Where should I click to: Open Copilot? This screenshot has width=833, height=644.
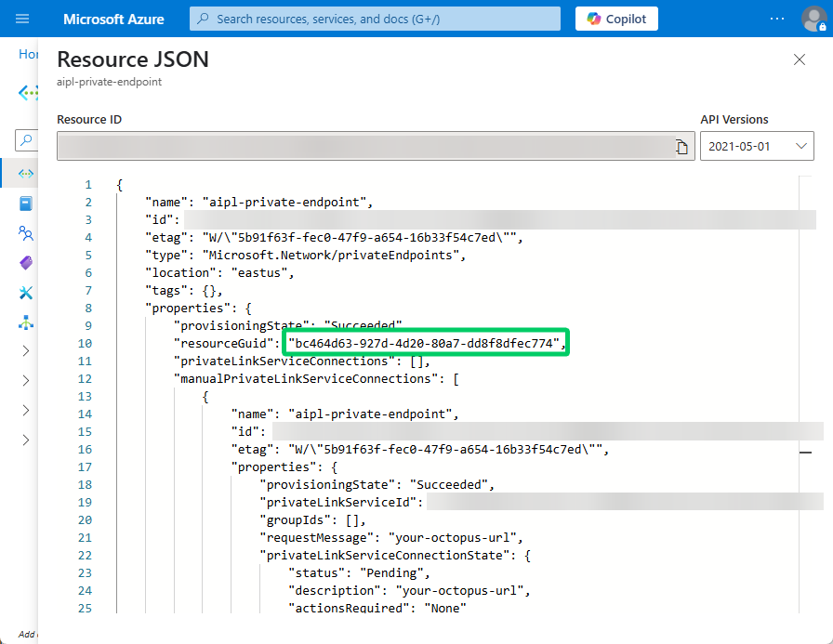(616, 20)
